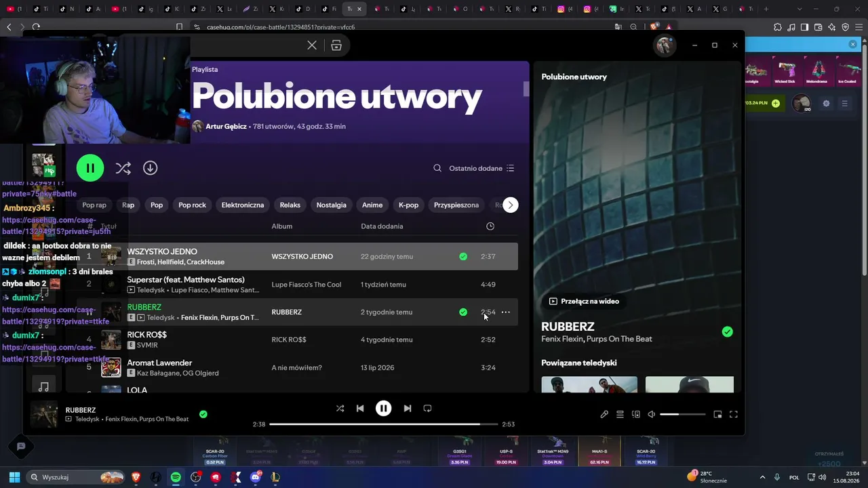
Task: Apply the Nostalgia filter chip
Action: tap(332, 205)
